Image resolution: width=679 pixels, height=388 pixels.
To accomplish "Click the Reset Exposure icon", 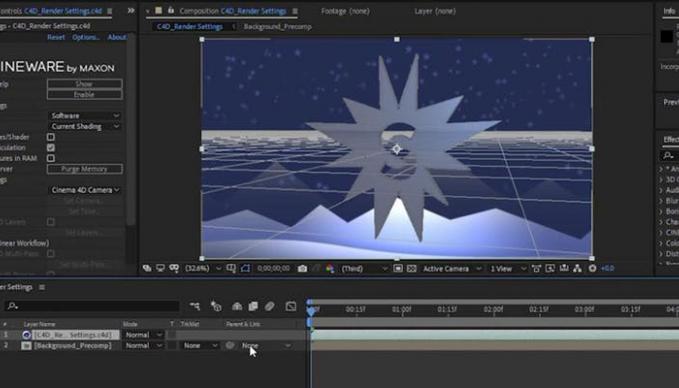I will 592,268.
